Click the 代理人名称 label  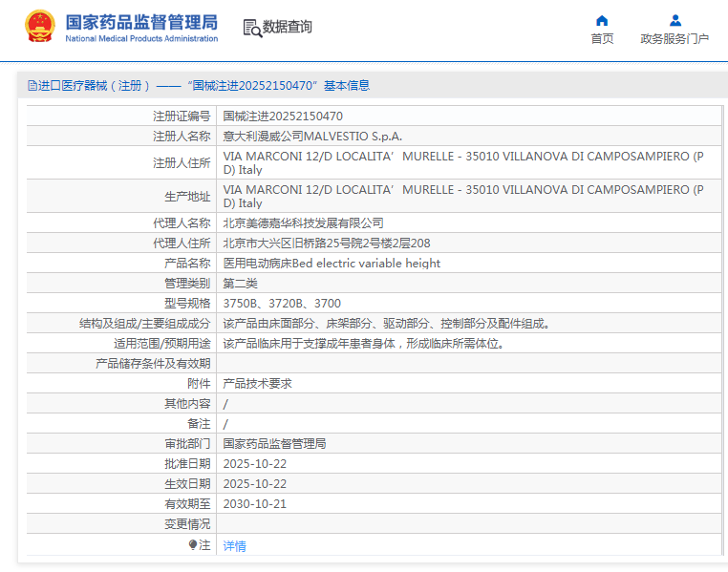pyautogui.click(x=182, y=223)
